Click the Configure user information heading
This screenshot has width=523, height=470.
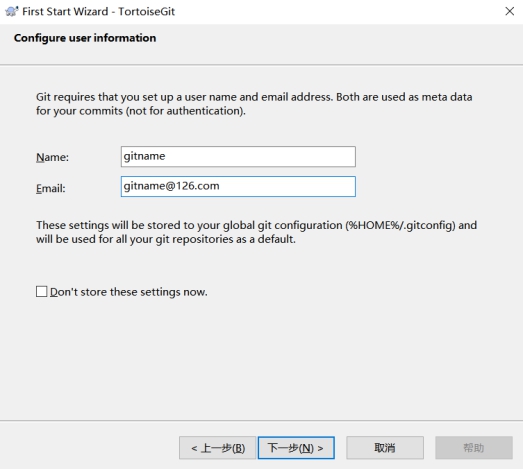(85, 38)
